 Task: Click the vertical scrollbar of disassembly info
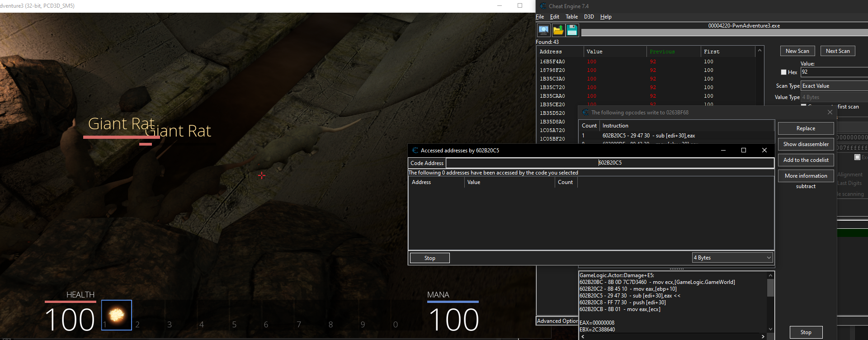pos(770,288)
